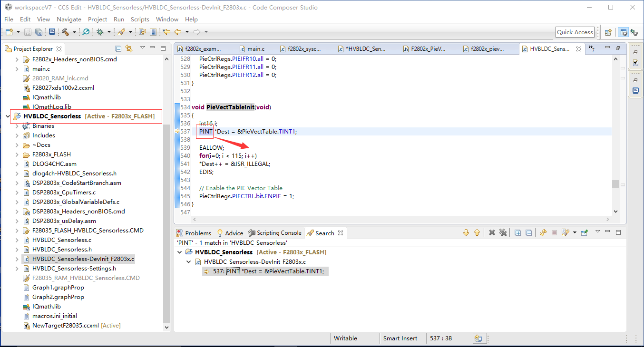Image resolution: width=644 pixels, height=347 pixels.
Task: Select NewTargetF28035.ccxml in Project Explorer
Action: [66, 326]
